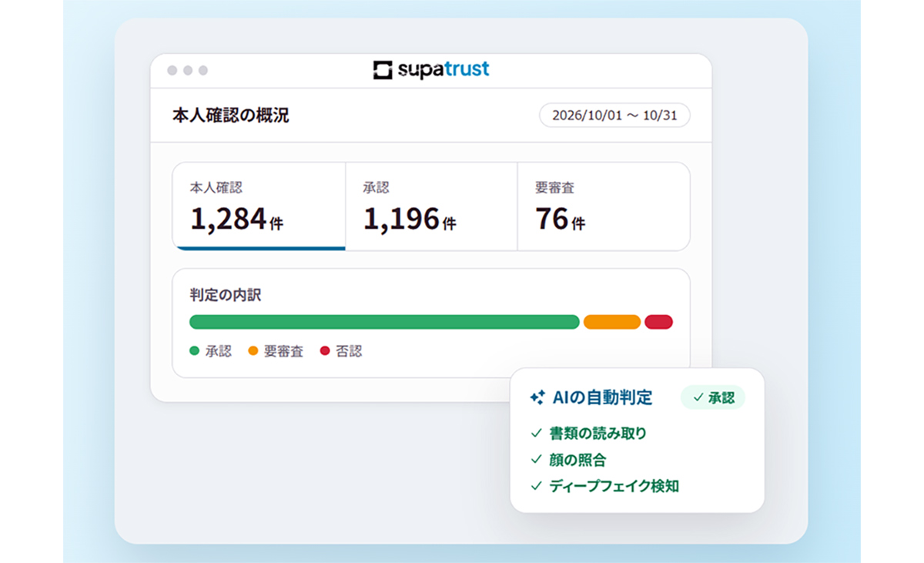
Task: Select the 承認 1,196件 tab
Action: [x=431, y=206]
